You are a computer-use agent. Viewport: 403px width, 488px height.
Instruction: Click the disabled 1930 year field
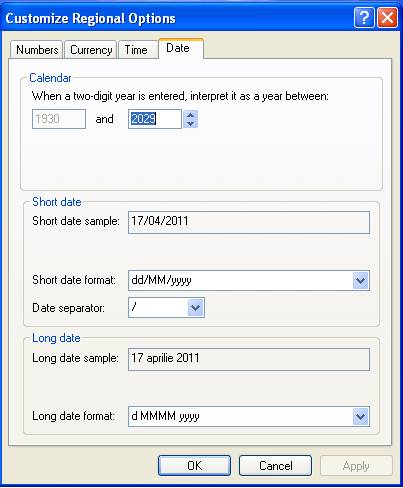[59, 119]
